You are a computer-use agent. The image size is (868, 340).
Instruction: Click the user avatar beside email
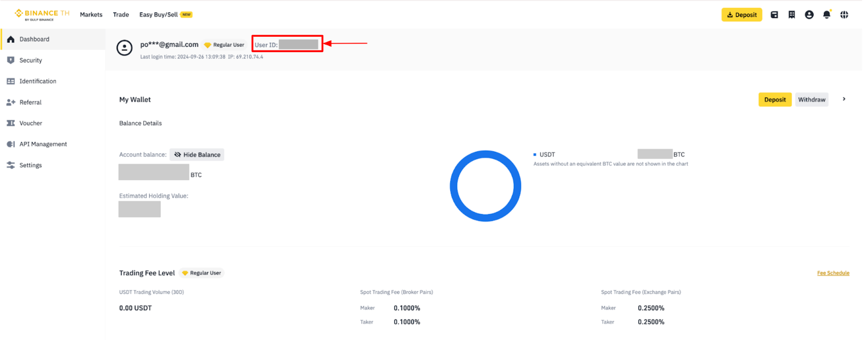click(x=124, y=48)
